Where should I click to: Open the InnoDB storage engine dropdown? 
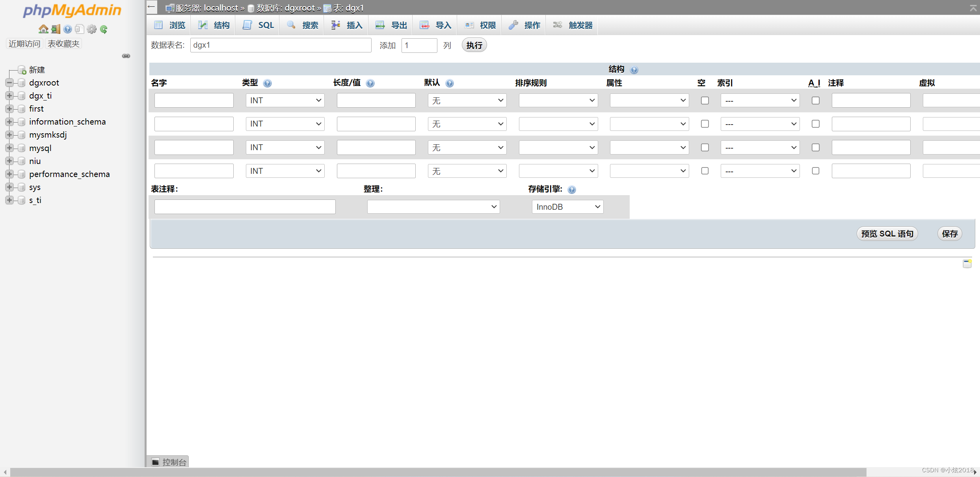click(x=567, y=207)
